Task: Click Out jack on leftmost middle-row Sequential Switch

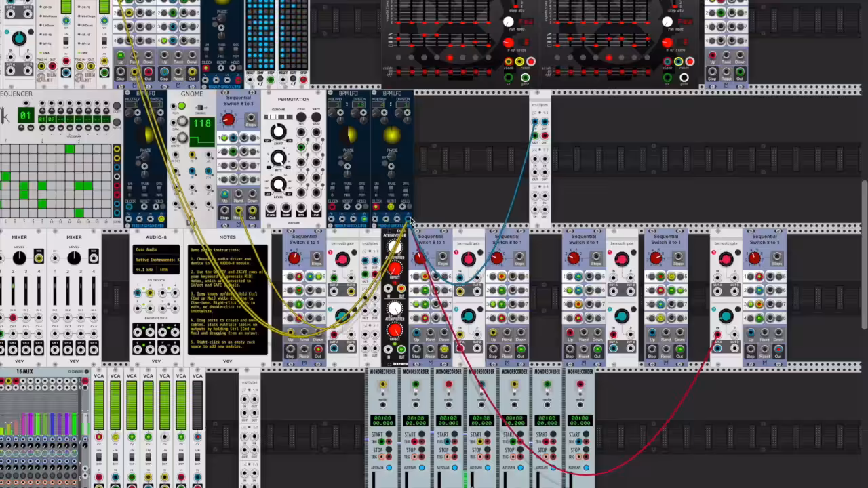Action: click(x=317, y=350)
